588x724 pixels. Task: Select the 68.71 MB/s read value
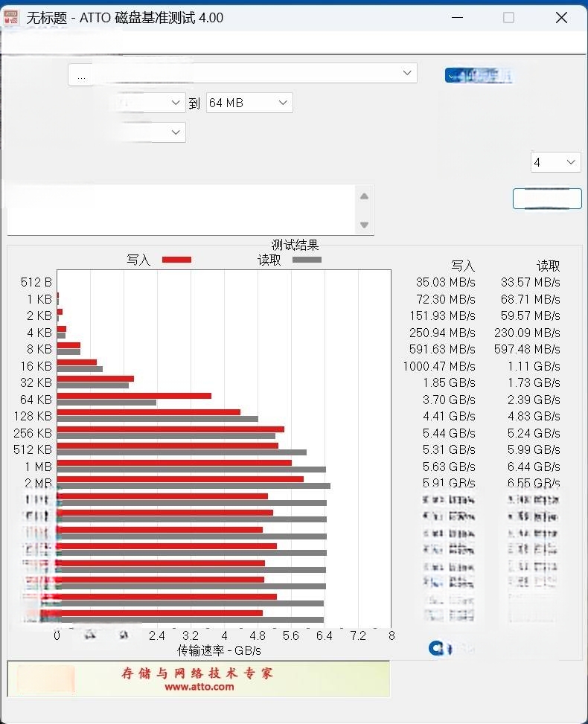pos(530,299)
